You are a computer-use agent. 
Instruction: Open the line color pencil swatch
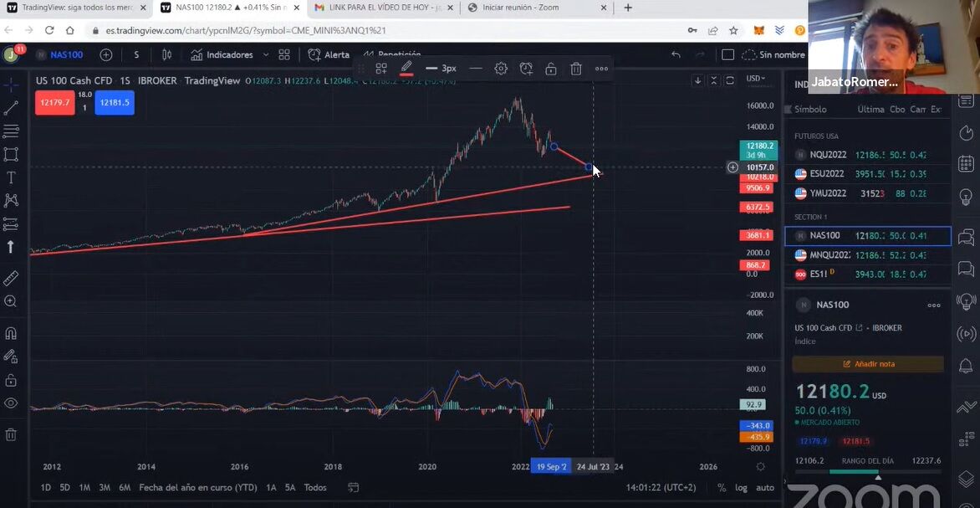click(406, 69)
